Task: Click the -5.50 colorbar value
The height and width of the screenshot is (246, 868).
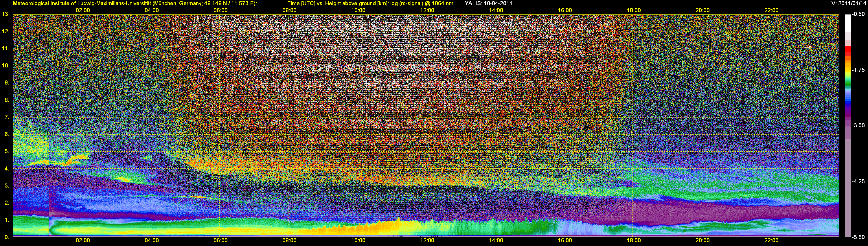Action: coord(858,237)
